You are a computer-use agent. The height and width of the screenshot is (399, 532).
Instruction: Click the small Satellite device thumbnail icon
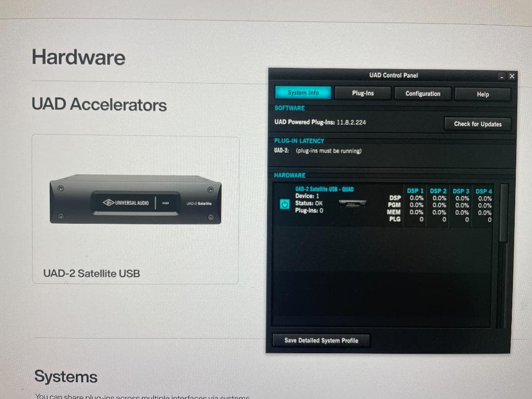[x=352, y=203]
